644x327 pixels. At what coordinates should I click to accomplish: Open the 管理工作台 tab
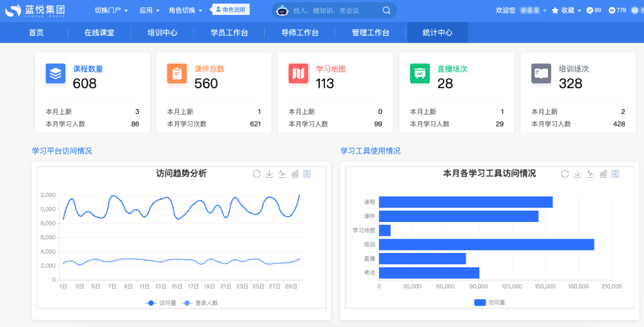tap(370, 33)
